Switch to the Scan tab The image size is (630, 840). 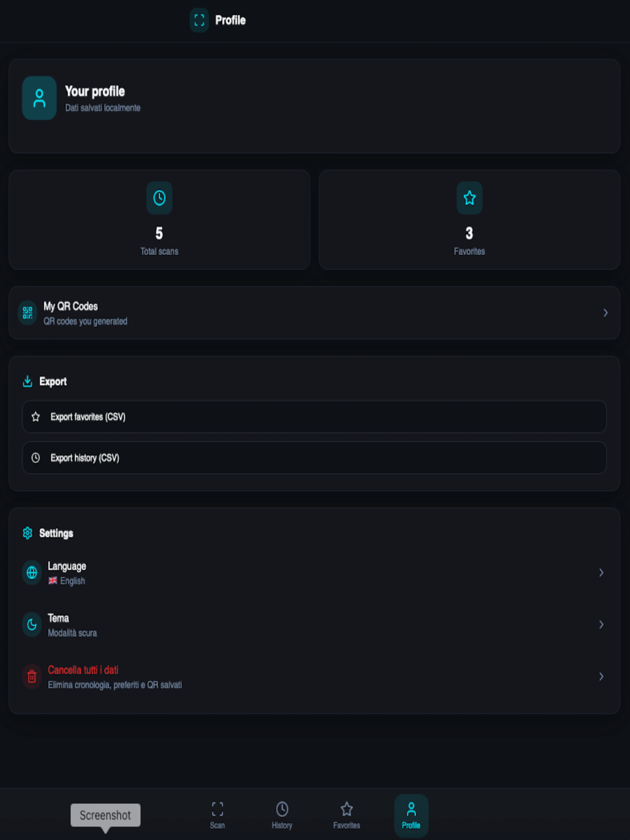pyautogui.click(x=217, y=815)
